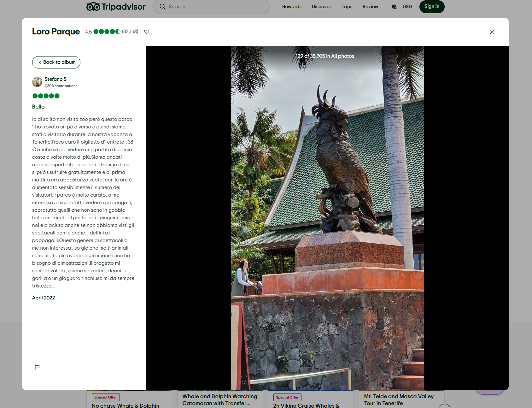
Task: Click the search input field
Action: point(211,7)
